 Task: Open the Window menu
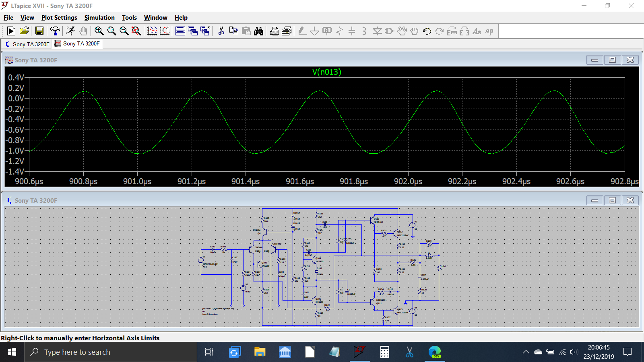[x=155, y=18]
